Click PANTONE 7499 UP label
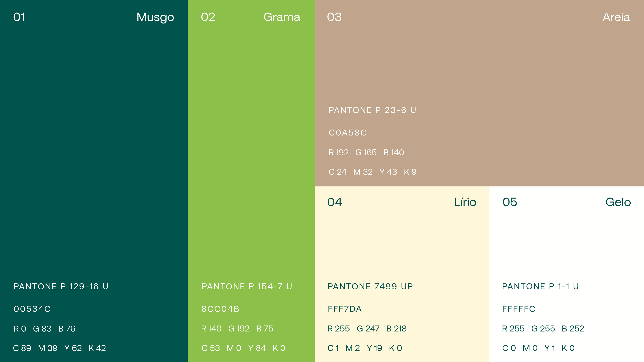This screenshot has width=644, height=362. tap(370, 287)
